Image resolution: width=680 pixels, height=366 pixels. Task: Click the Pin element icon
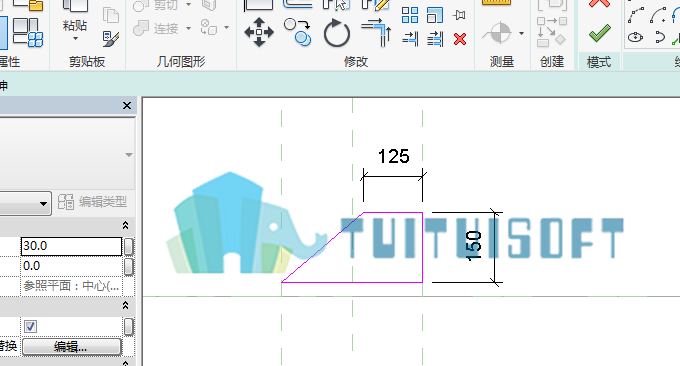pyautogui.click(x=459, y=15)
